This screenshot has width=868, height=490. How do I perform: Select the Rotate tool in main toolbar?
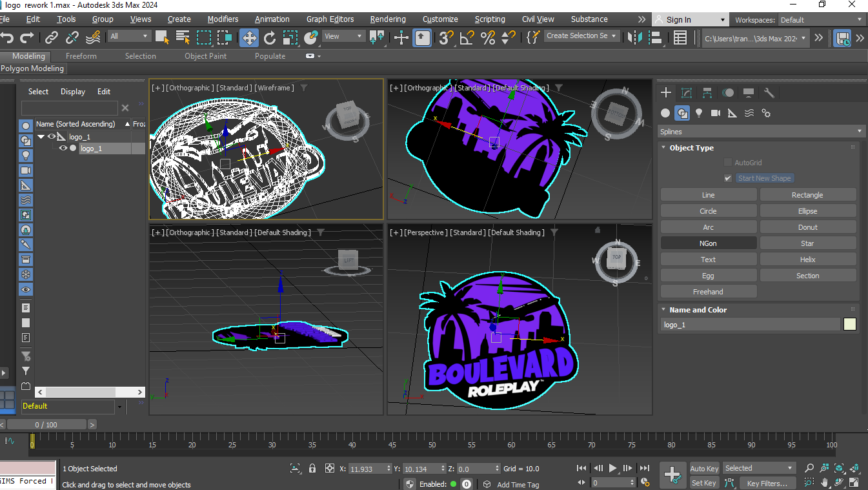point(270,37)
